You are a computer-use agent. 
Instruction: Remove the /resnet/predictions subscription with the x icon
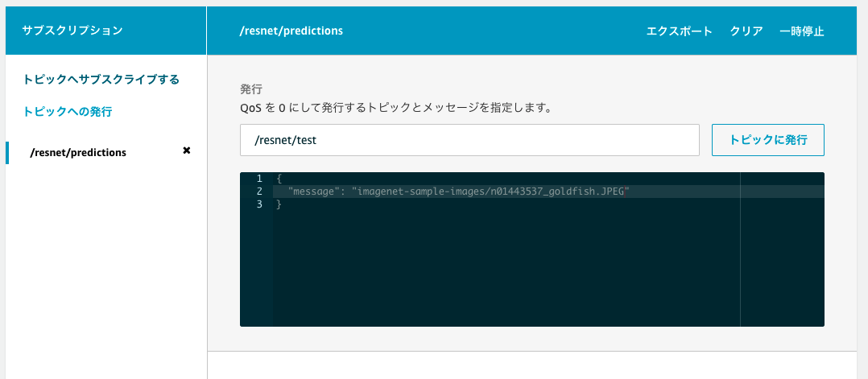187,150
